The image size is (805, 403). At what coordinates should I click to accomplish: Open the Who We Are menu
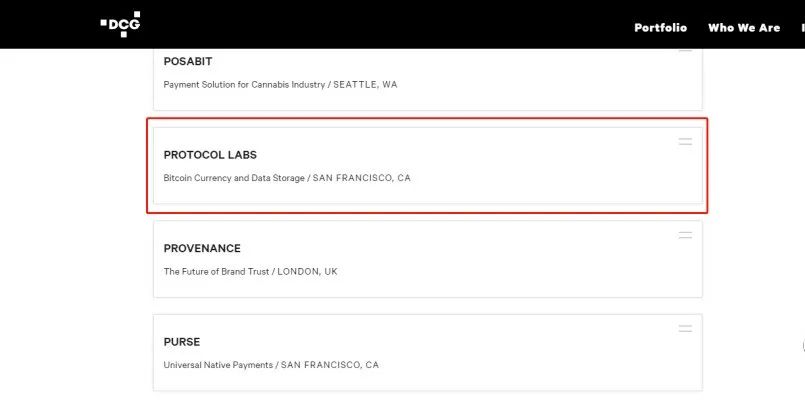744,28
